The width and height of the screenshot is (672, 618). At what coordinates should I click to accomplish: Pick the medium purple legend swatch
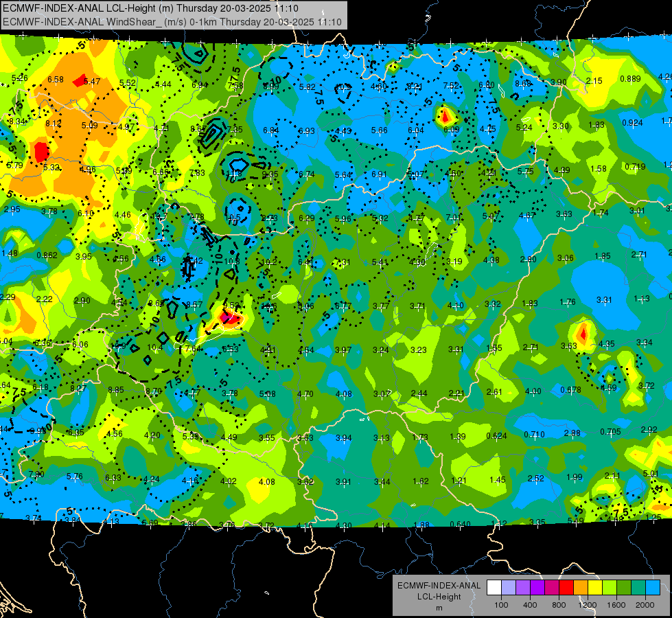(523, 587)
